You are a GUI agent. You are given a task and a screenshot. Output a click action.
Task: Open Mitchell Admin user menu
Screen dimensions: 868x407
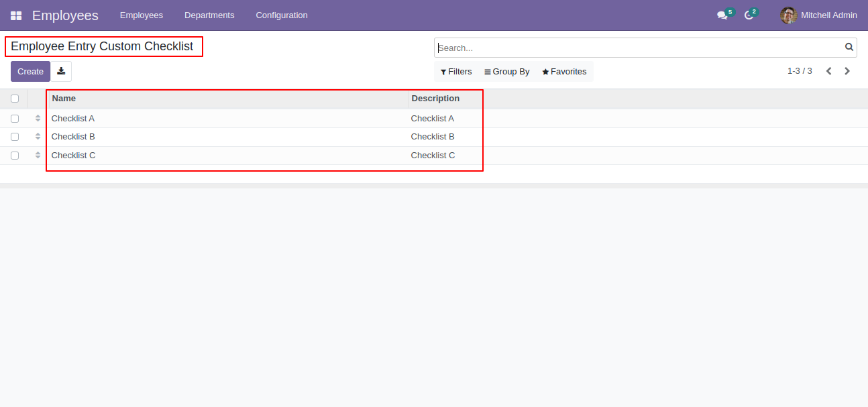click(818, 15)
